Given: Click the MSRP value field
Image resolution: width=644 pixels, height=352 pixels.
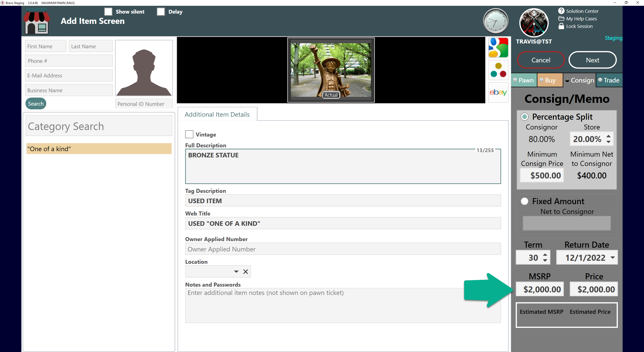Looking at the screenshot, I should point(540,289).
